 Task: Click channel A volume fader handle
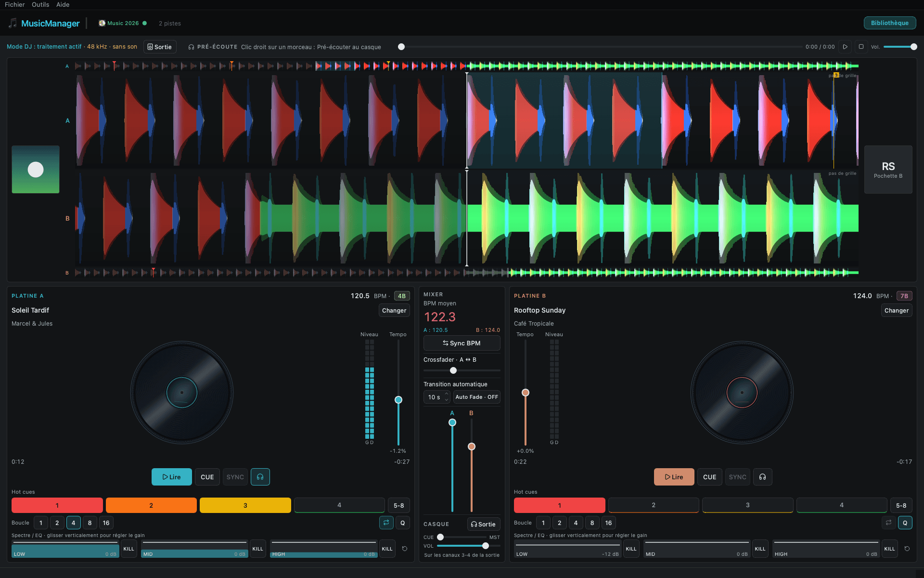click(452, 422)
